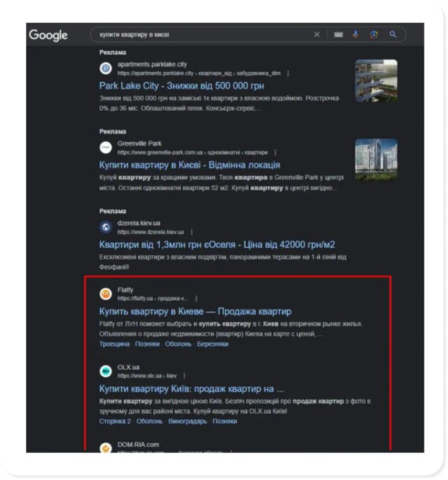Follow the 'Сторінка 2' sitelink under OLX.ua
The width and height of the screenshot is (448, 480).
[x=115, y=422]
